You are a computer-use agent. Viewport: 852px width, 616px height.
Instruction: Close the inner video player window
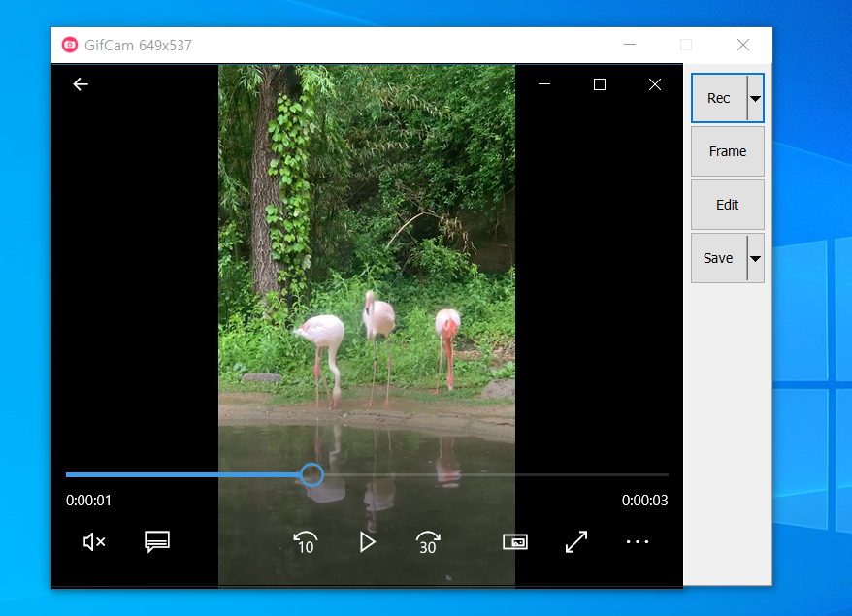[x=655, y=84]
